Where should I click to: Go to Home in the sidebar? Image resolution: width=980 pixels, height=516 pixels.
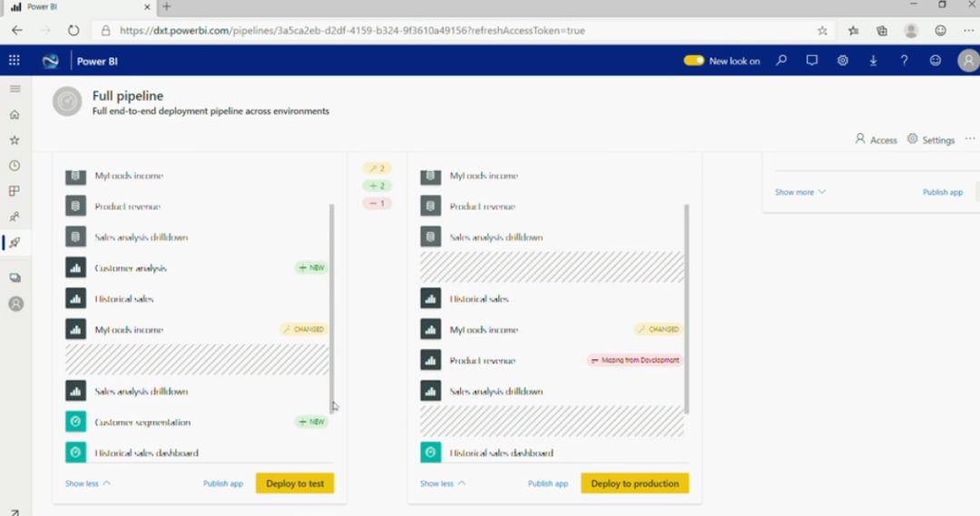[x=15, y=114]
